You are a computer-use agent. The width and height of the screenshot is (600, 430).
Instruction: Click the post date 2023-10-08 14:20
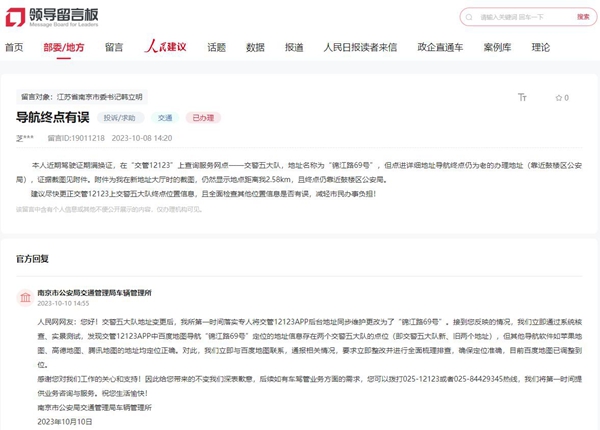pyautogui.click(x=142, y=138)
